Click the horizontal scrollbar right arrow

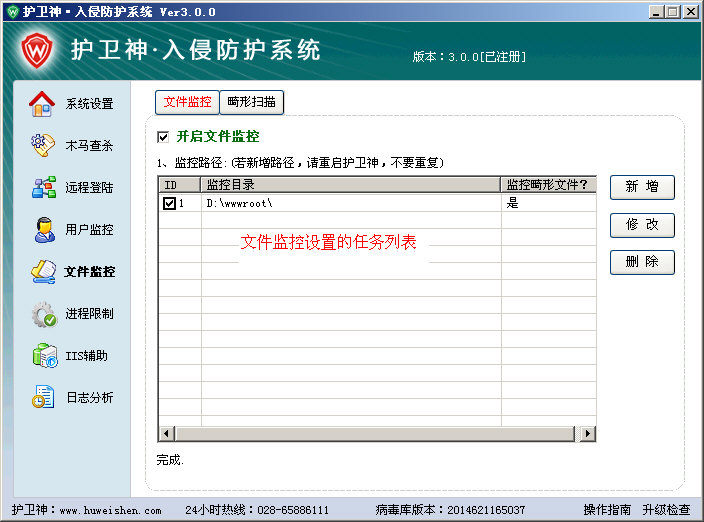587,434
